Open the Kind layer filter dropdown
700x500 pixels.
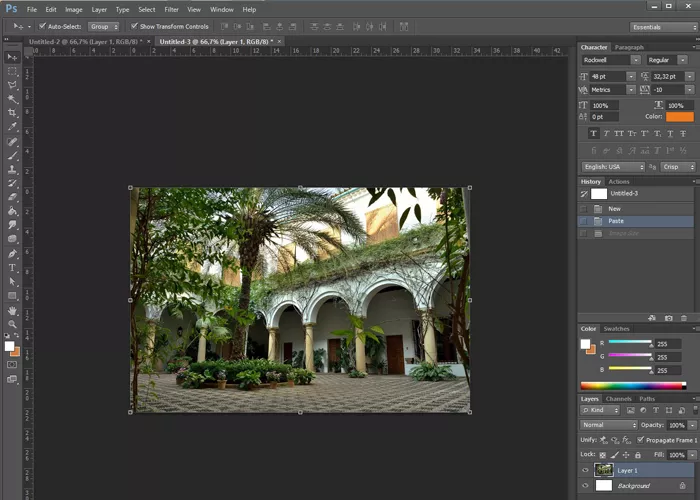600,410
